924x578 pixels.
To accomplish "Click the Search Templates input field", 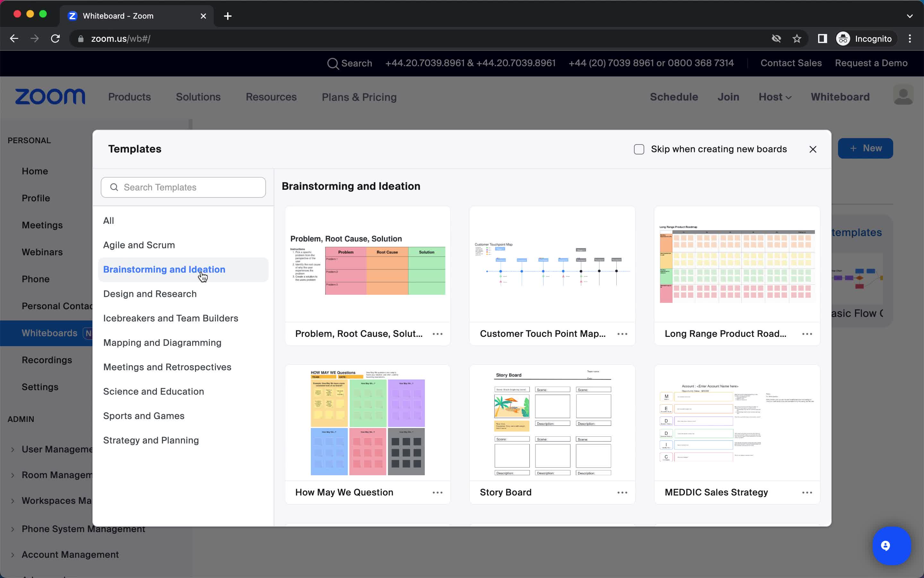I will tap(183, 187).
